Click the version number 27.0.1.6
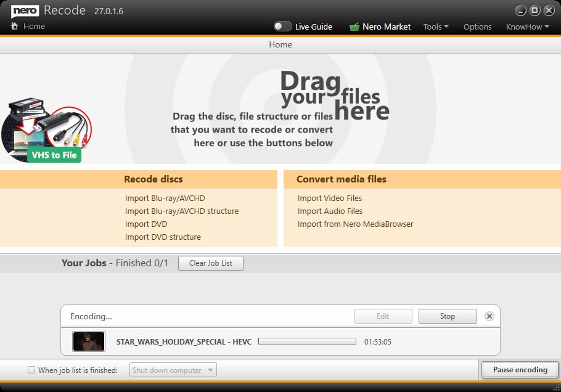 [x=109, y=11]
